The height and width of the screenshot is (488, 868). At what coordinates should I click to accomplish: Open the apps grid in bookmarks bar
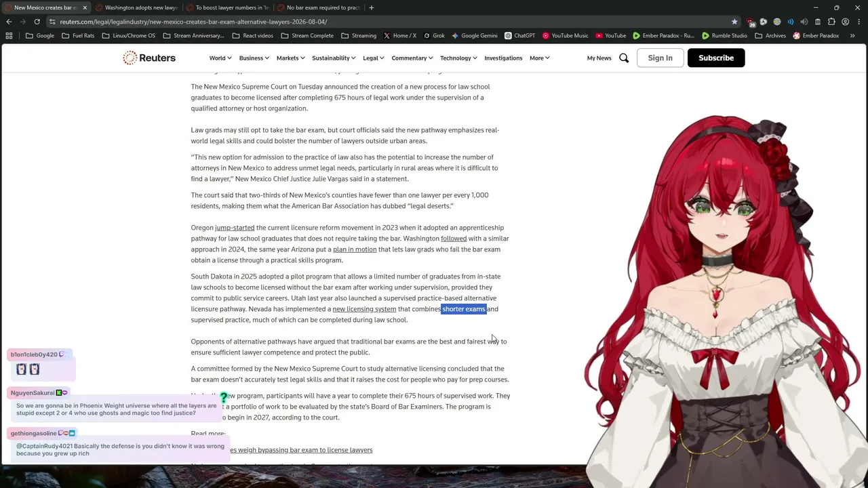pos(9,36)
